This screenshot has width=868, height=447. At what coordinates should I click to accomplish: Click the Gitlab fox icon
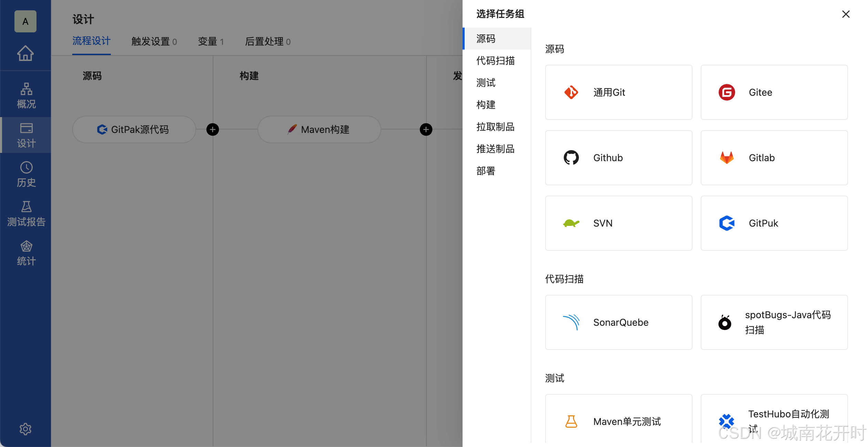pyautogui.click(x=727, y=158)
